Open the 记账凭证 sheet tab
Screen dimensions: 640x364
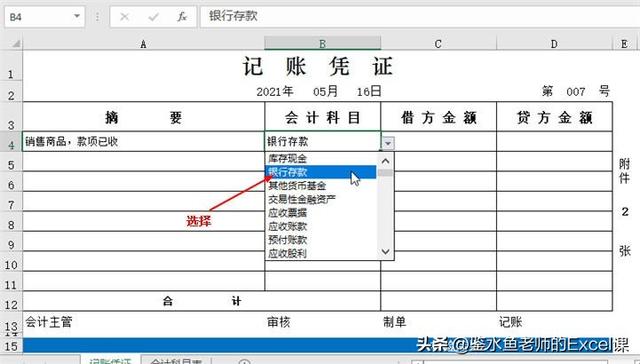[x=110, y=361]
